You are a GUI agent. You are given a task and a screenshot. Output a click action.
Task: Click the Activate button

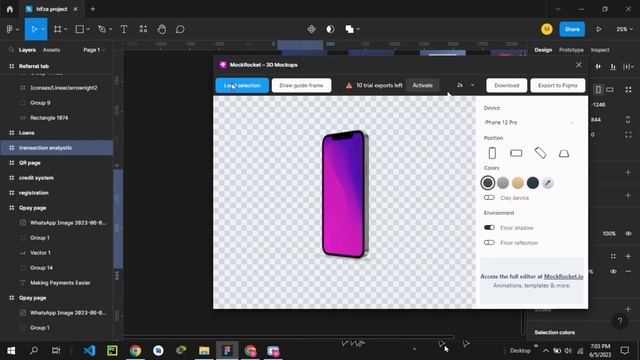422,85
